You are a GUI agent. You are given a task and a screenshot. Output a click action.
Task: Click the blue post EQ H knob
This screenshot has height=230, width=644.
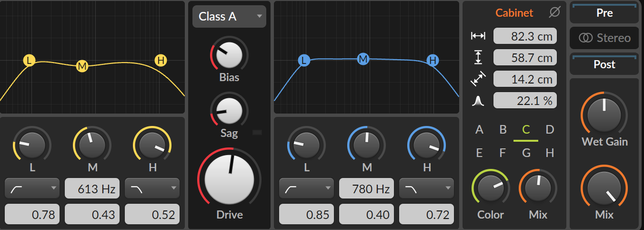(427, 145)
